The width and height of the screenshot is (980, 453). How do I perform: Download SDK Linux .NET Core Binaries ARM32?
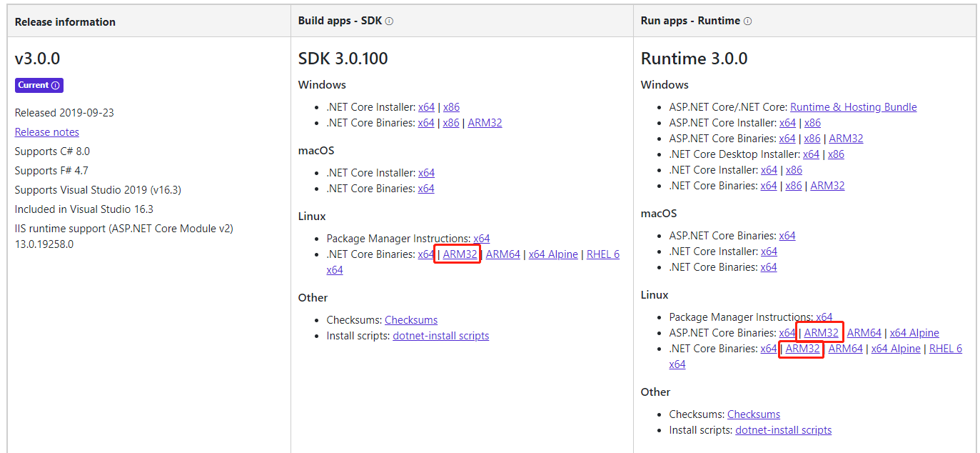(460, 254)
